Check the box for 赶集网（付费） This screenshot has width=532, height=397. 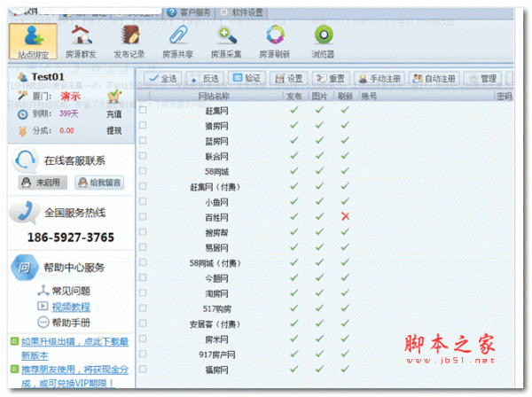pos(143,186)
